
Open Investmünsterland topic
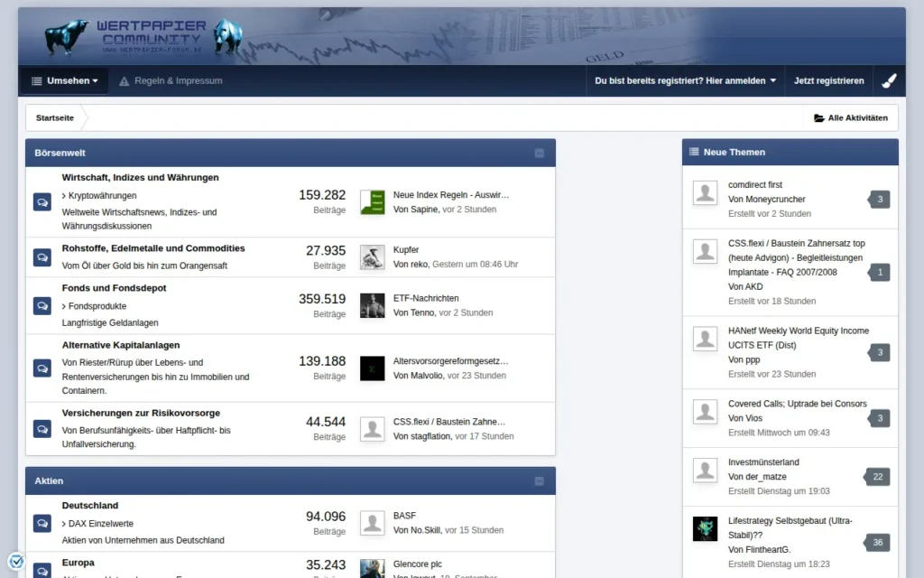pyautogui.click(x=763, y=462)
